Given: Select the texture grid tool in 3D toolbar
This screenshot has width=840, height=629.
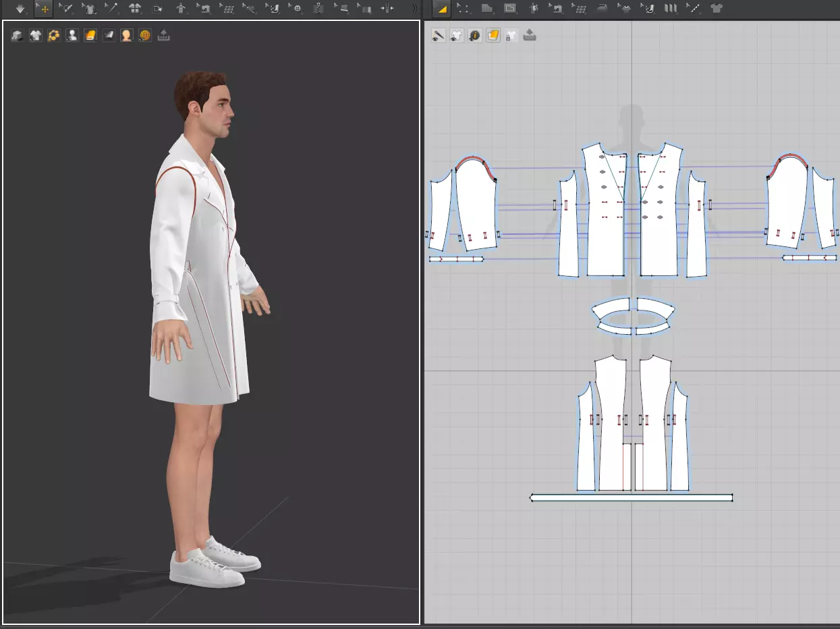Looking at the screenshot, I should pos(227,9).
